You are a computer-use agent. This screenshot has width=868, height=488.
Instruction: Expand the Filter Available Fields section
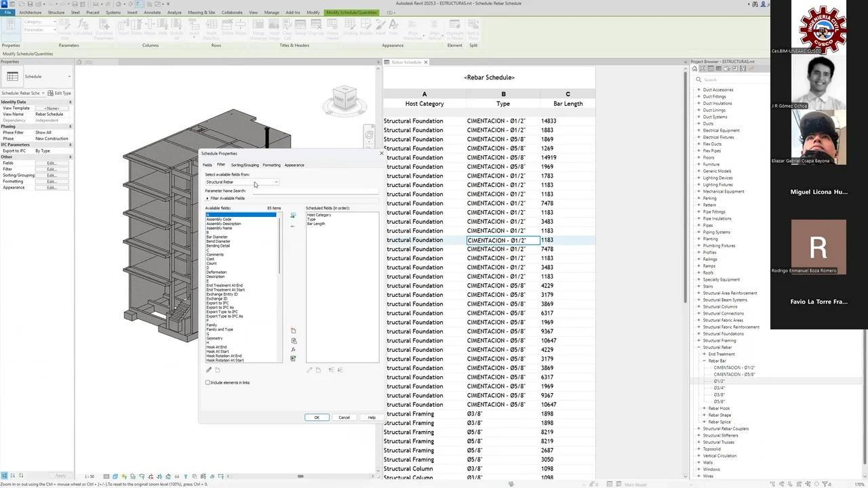[208, 199]
